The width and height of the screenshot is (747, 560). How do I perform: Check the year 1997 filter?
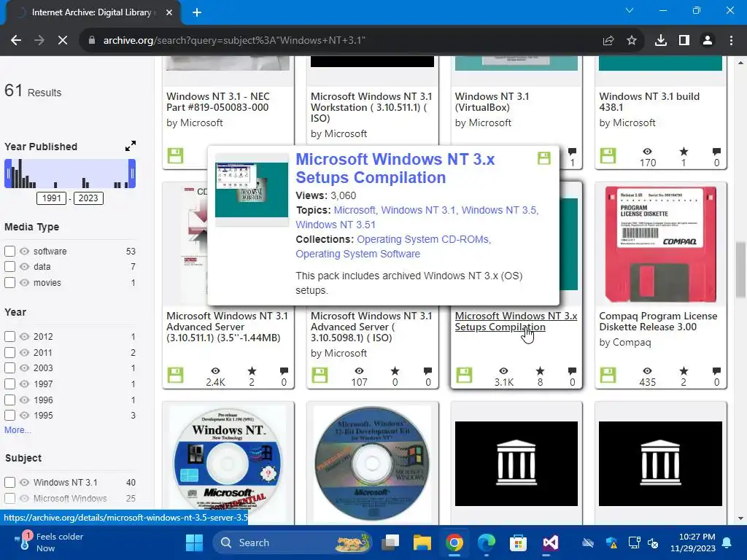click(x=9, y=384)
